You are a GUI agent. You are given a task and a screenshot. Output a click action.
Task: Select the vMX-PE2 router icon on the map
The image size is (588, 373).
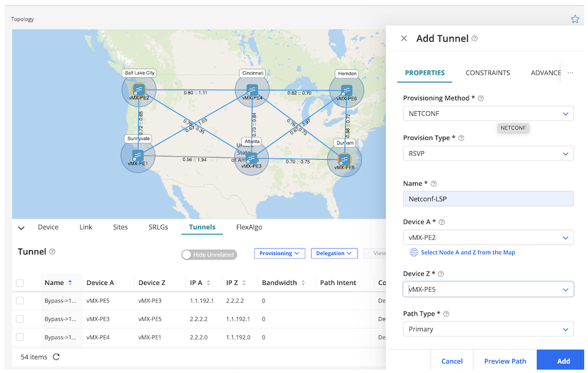click(139, 90)
